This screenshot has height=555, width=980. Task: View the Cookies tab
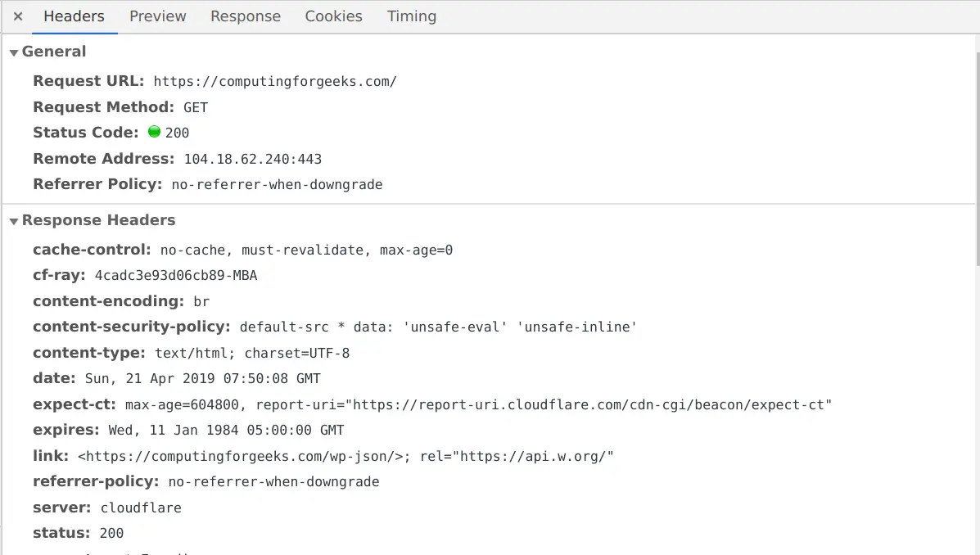tap(333, 16)
